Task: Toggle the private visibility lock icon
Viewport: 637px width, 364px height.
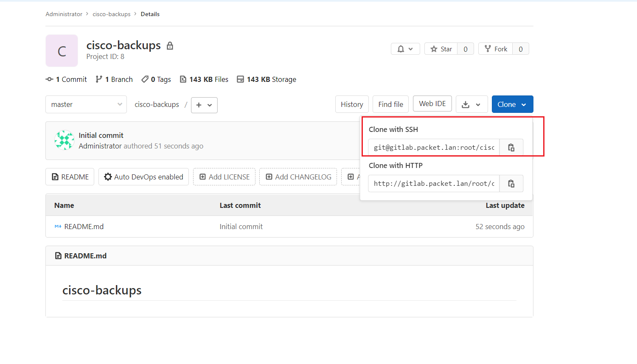Action: [x=169, y=45]
